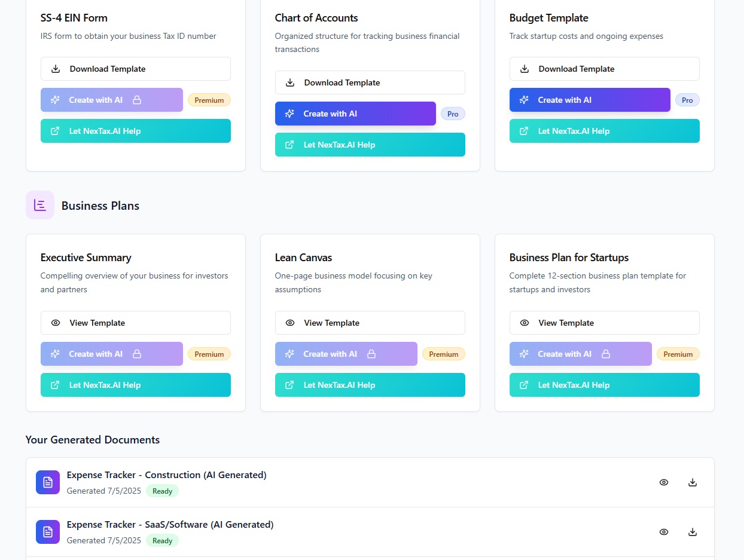Select Let NexTax.AI Help on SS-4 EIN Form
This screenshot has width=744, height=560.
coord(135,131)
